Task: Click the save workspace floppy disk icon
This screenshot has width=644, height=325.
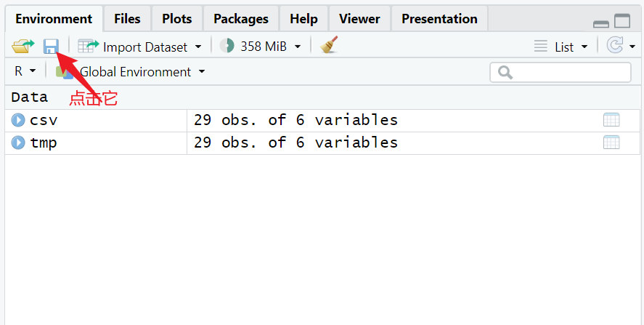Action: pyautogui.click(x=50, y=47)
